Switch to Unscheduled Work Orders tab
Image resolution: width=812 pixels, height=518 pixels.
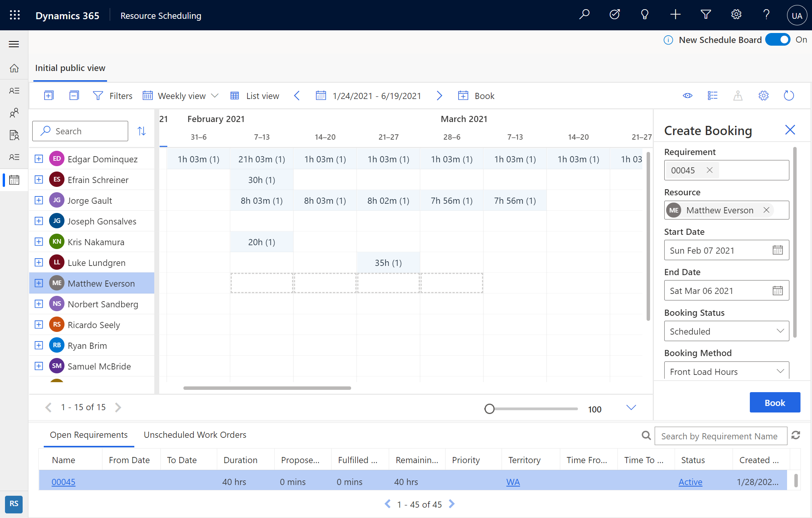(x=195, y=434)
